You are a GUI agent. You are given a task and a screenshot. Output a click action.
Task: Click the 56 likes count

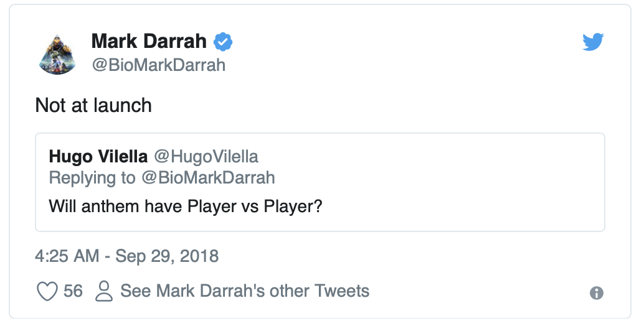point(73,291)
